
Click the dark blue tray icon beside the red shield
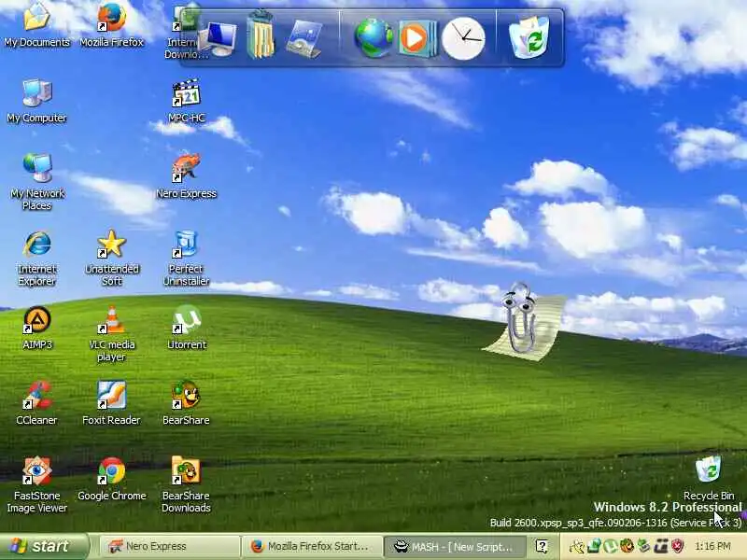click(x=661, y=546)
